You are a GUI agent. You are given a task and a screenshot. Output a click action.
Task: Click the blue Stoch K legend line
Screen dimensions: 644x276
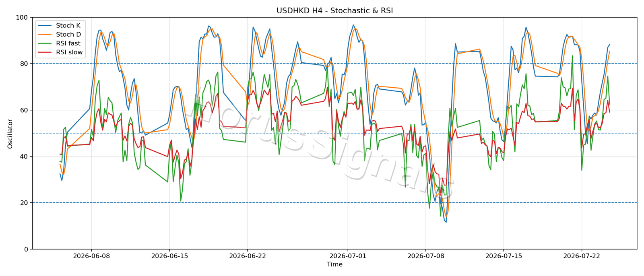click(45, 26)
